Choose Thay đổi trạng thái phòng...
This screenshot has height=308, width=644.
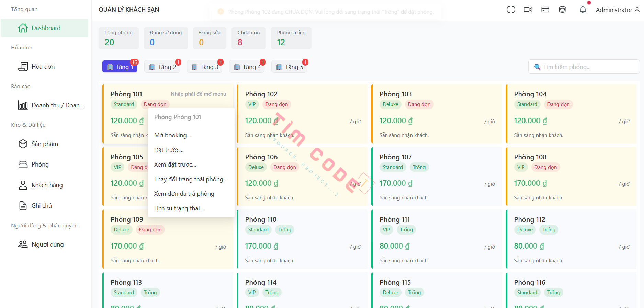point(191,179)
